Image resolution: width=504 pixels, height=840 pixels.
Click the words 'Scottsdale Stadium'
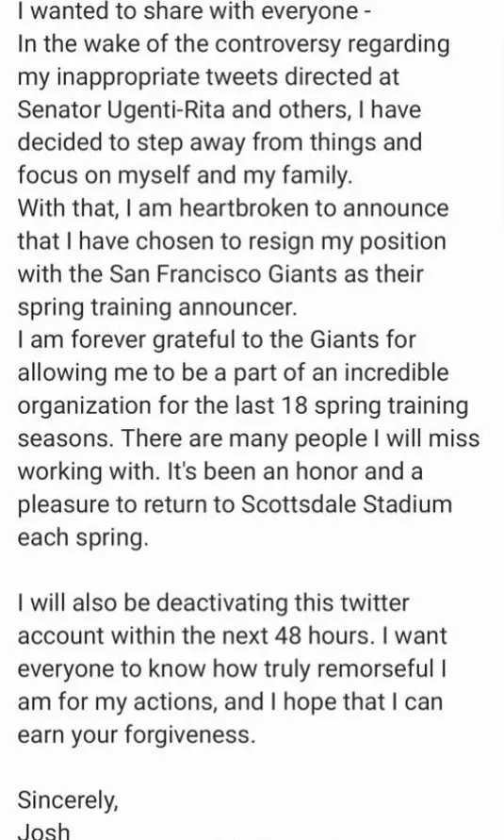[x=346, y=504]
